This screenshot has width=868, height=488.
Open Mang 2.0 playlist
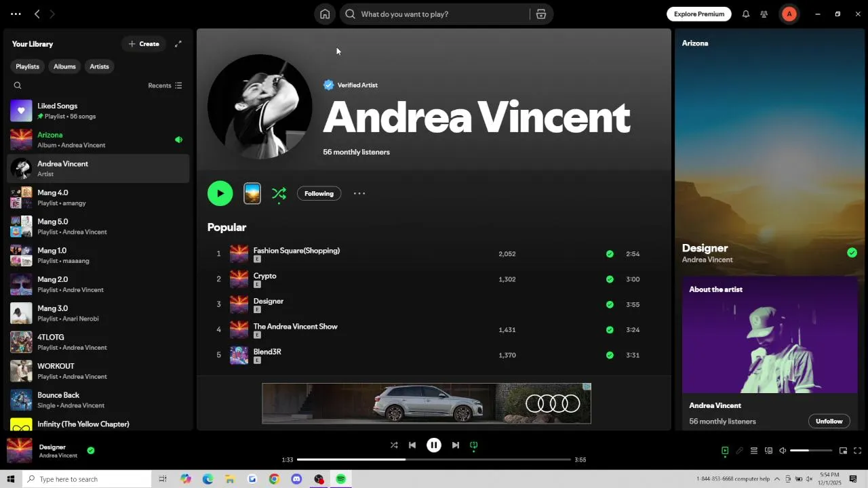(98, 284)
